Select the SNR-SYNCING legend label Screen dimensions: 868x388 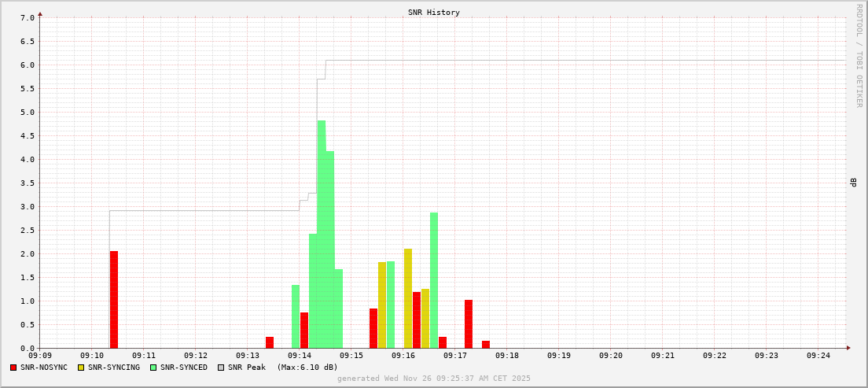tap(114, 368)
